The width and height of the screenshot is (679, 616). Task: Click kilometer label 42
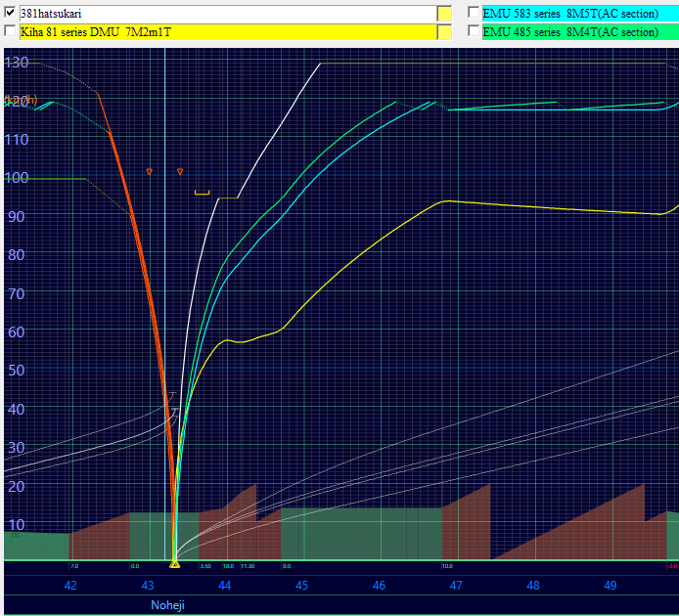(70, 586)
